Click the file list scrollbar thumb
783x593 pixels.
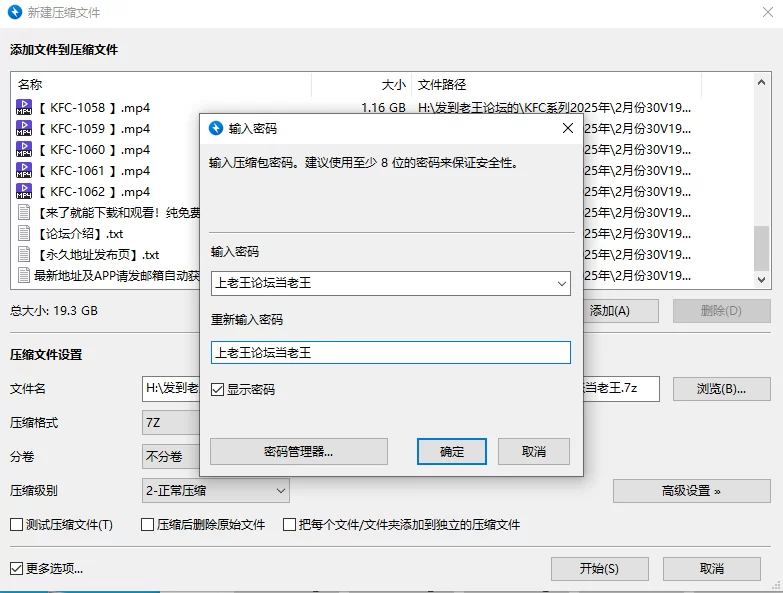pyautogui.click(x=761, y=248)
